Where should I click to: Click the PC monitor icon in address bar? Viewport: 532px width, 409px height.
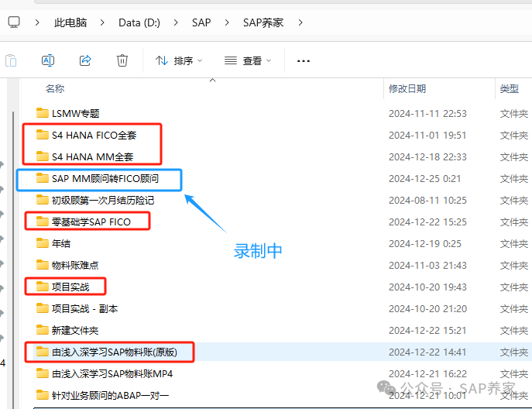(x=14, y=22)
